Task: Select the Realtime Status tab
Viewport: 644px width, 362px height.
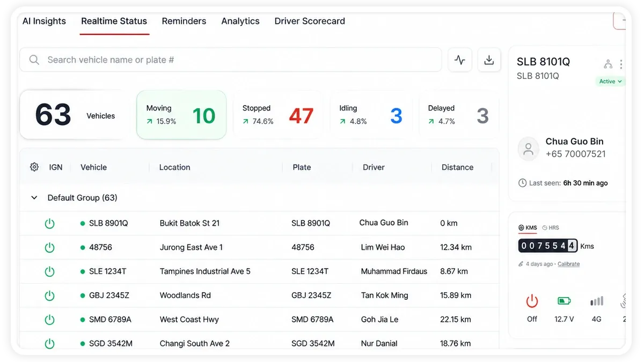Action: click(114, 21)
